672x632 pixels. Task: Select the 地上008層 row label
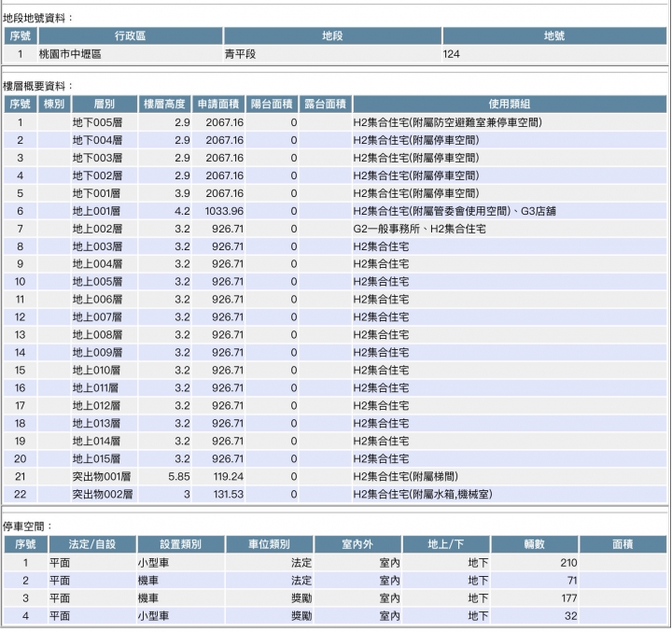[97, 335]
